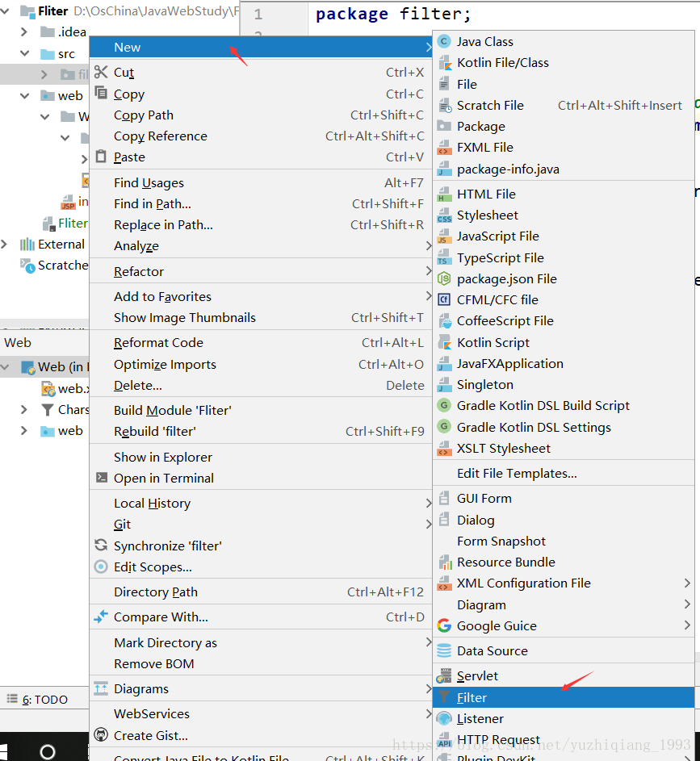
Task: Click the package.json File node icon
Action: point(444,279)
